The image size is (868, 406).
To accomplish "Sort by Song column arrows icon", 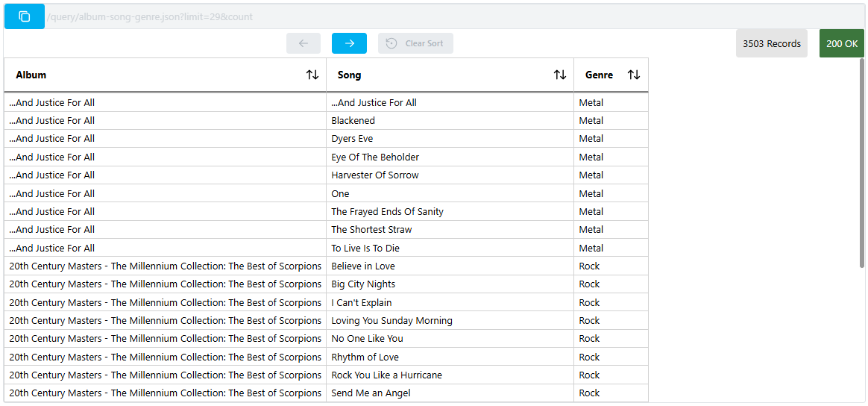I will click(x=560, y=75).
